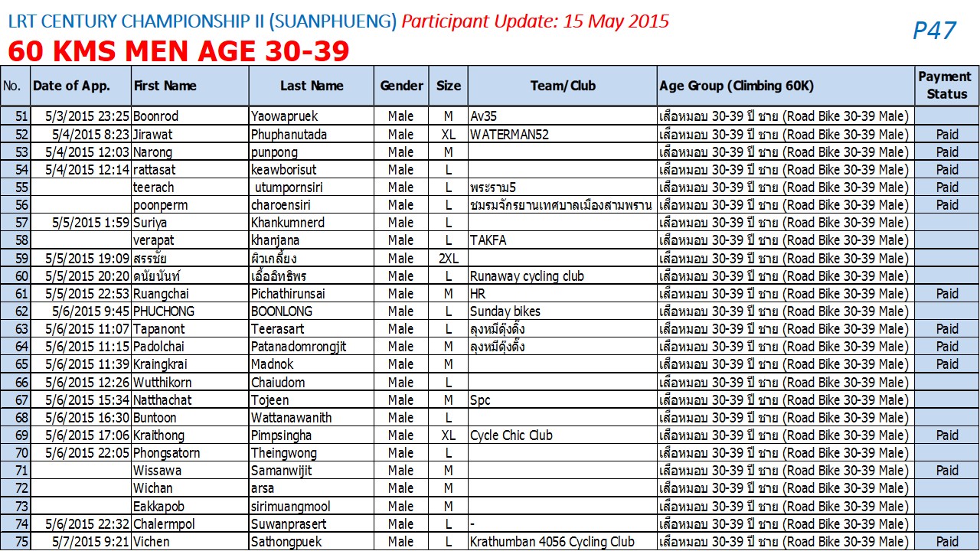Viewport: 980px width, 551px height.
Task: Select the Team/Club column header
Action: click(563, 86)
